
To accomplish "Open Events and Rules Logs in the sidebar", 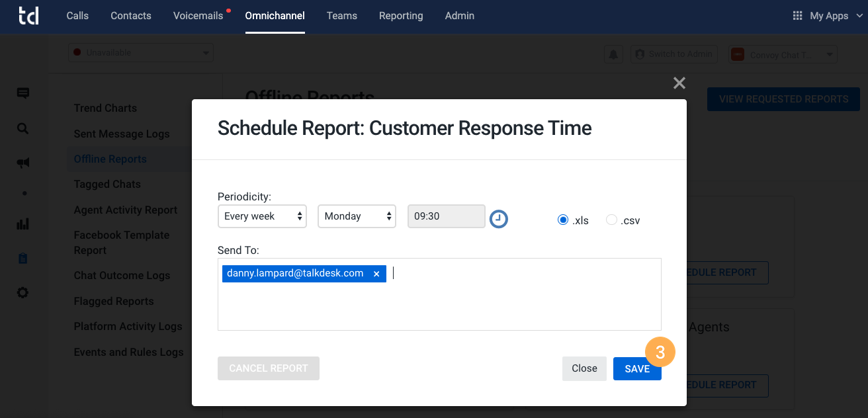I will coord(129,352).
